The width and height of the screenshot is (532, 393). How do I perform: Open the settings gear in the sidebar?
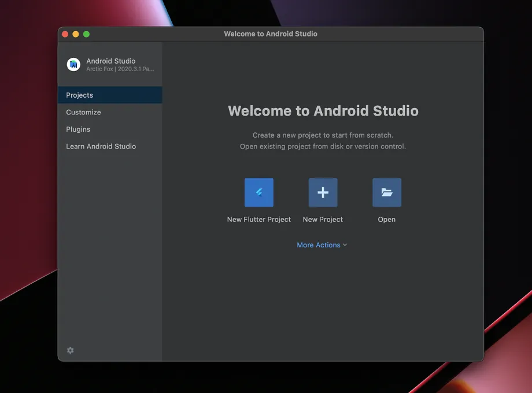[x=70, y=350]
